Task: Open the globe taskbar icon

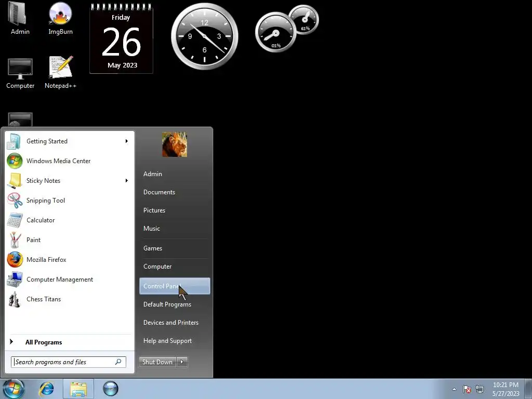Action: point(110,389)
